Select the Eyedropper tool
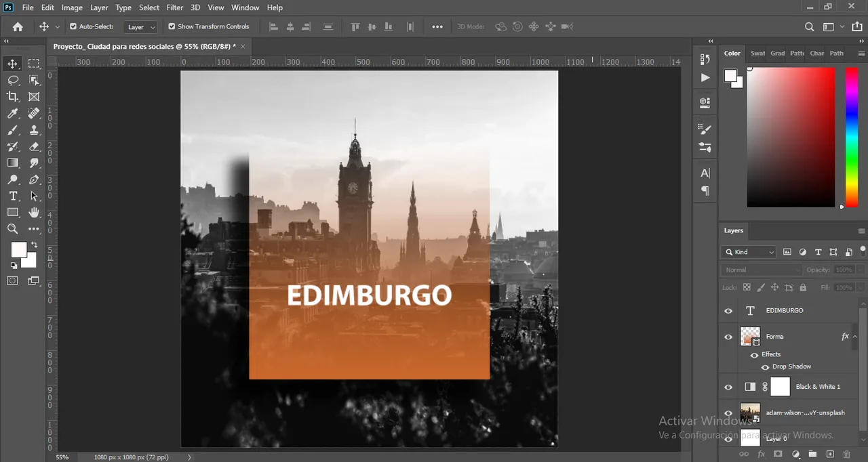The height and width of the screenshot is (462, 868). tap(13, 113)
